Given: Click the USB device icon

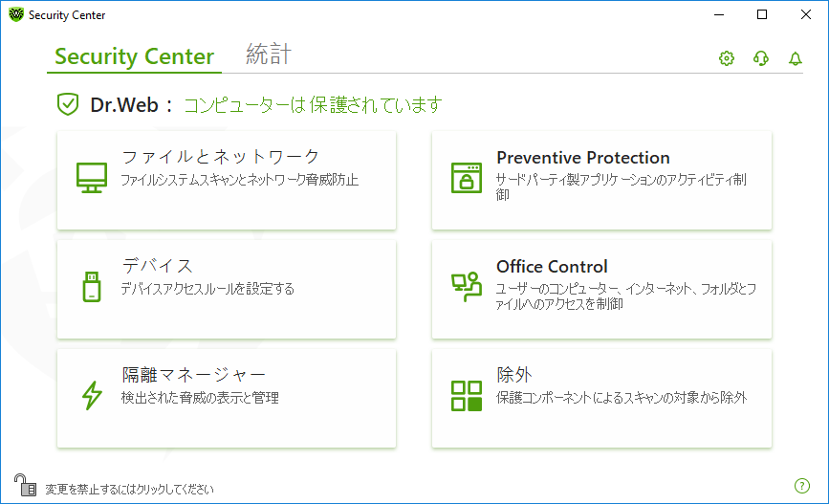Looking at the screenshot, I should click(x=92, y=287).
